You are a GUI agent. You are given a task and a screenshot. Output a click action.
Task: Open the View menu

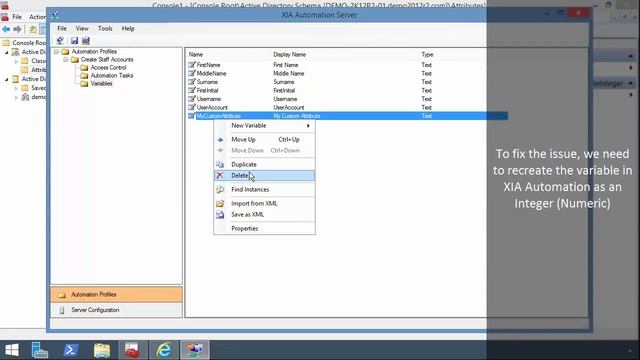[x=82, y=29]
